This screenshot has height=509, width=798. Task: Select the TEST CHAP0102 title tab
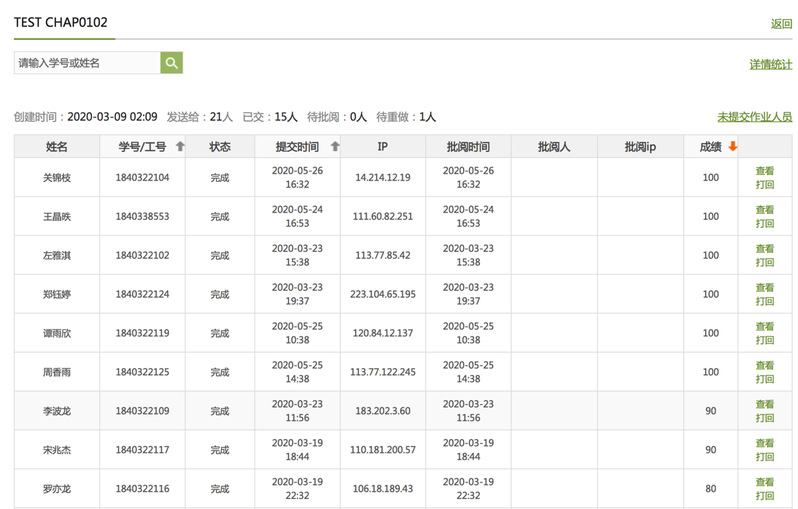[x=61, y=22]
